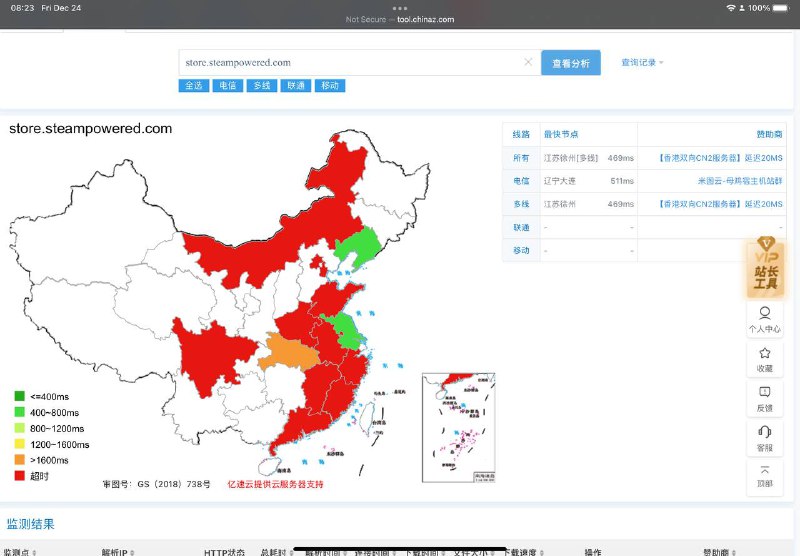Open the 查询记录 history dropdown
This screenshot has height=556, width=800.
pos(642,62)
